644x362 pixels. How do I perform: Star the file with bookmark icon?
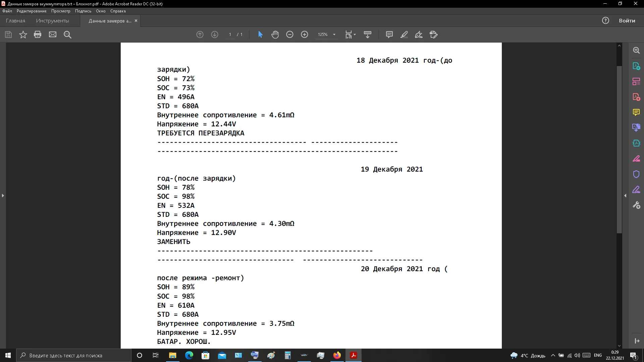pos(23,35)
